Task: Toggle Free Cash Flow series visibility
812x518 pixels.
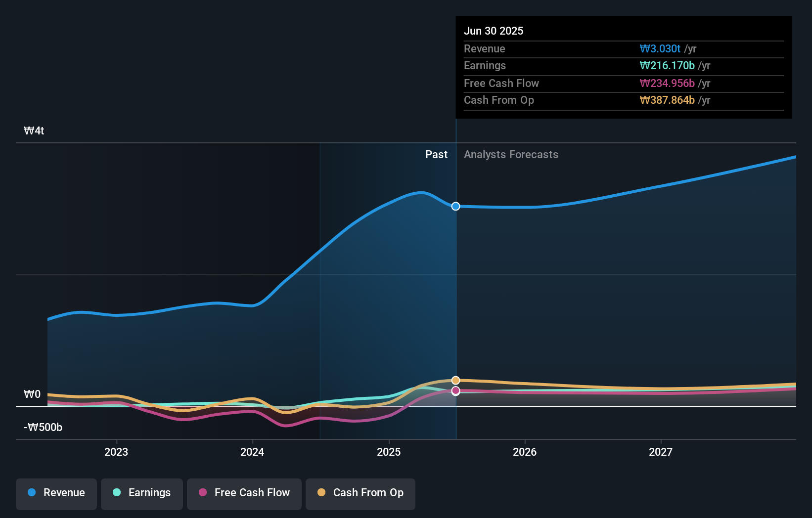Action: 244,493
